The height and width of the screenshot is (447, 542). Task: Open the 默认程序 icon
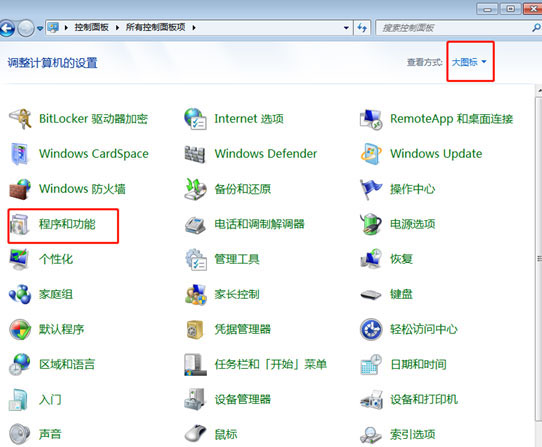[20, 329]
